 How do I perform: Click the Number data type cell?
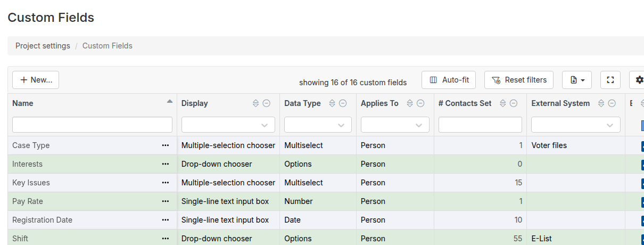(318, 201)
